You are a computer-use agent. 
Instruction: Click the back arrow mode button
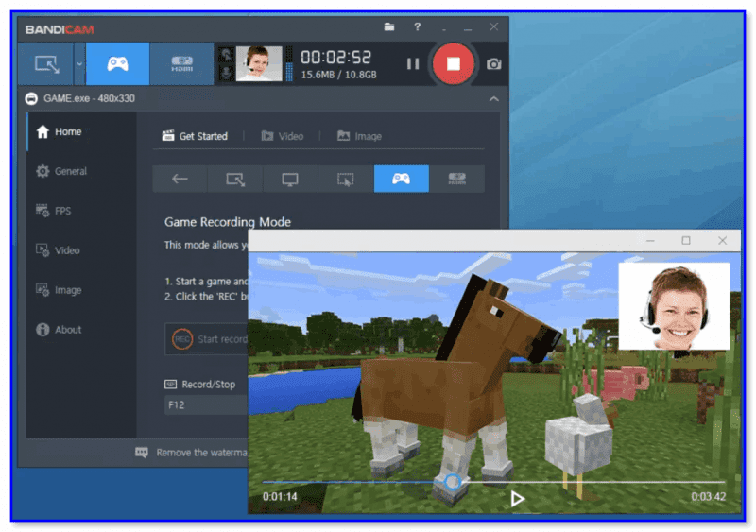180,179
